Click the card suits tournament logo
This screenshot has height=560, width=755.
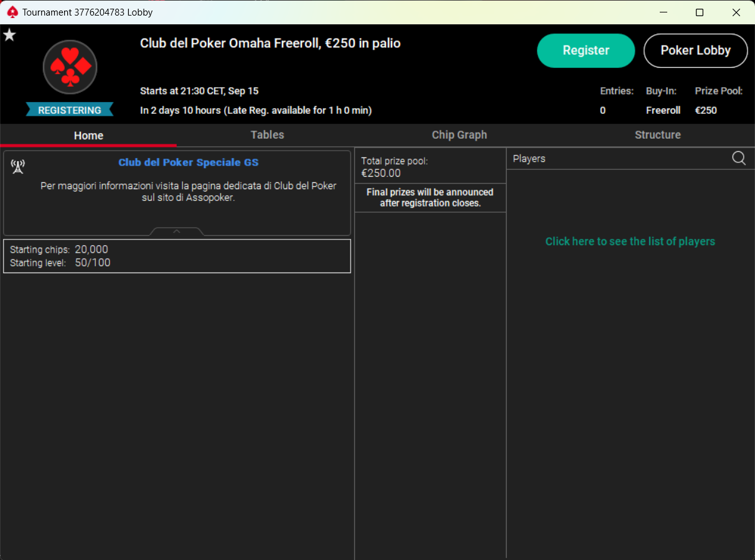click(70, 67)
